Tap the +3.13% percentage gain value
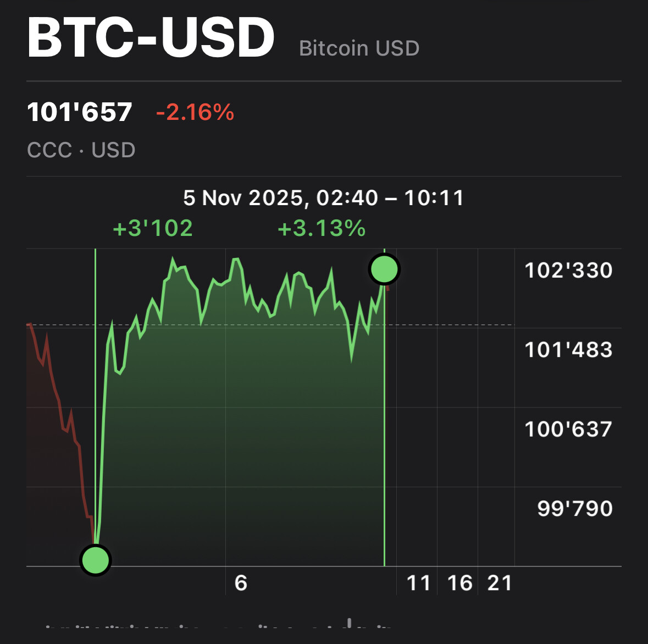The image size is (648, 644). 322,228
